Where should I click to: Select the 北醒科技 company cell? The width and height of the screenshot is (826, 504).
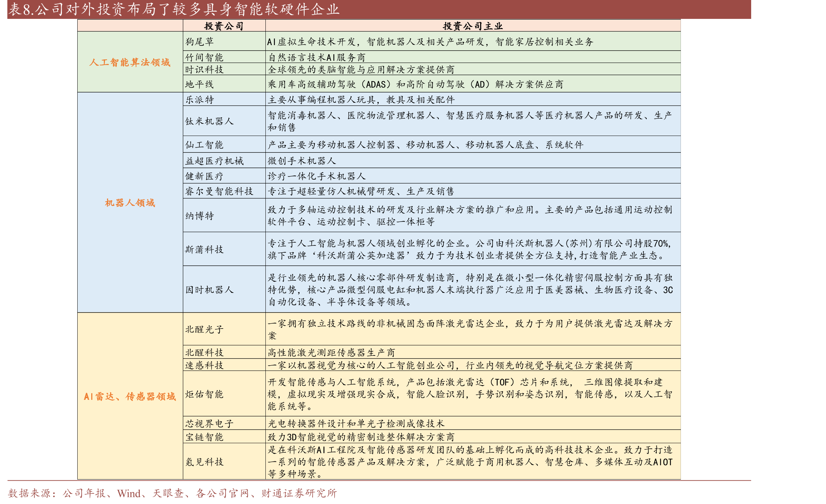coord(224,352)
